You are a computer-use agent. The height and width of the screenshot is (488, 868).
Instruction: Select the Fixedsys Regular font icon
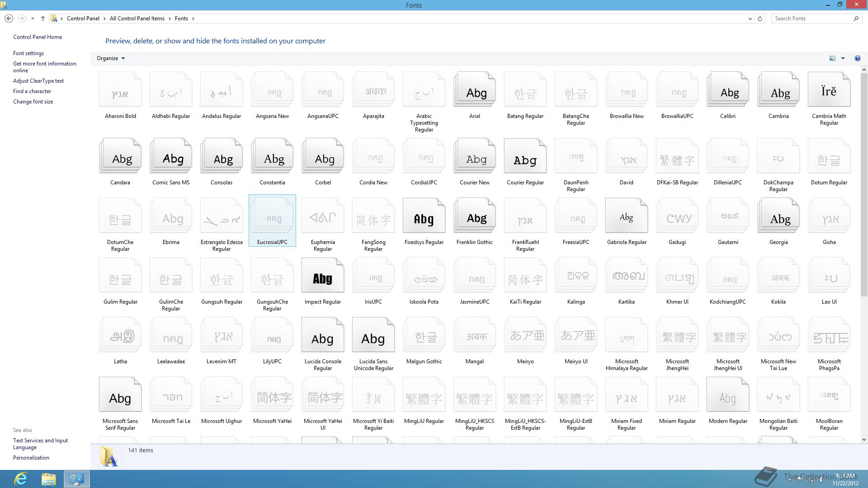click(424, 216)
